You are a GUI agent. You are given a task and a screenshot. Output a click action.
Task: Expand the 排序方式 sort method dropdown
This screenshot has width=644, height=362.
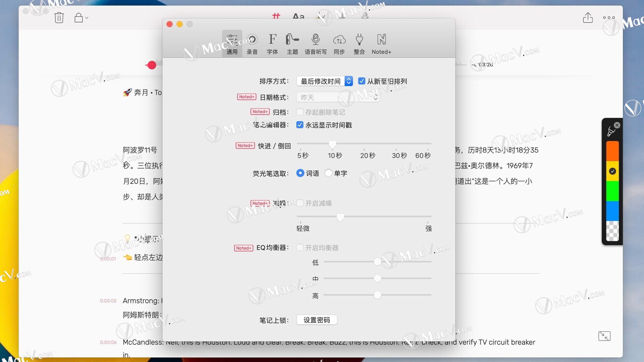click(324, 81)
